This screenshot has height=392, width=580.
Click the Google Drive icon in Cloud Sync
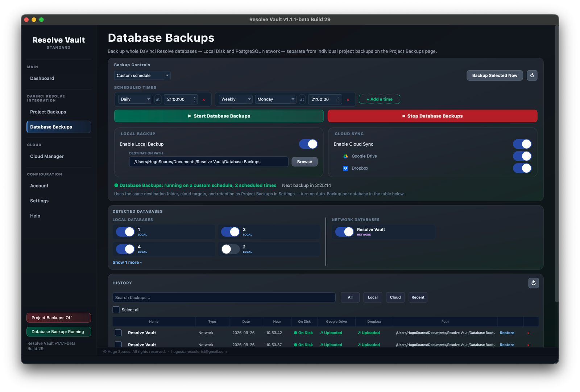[345, 156]
